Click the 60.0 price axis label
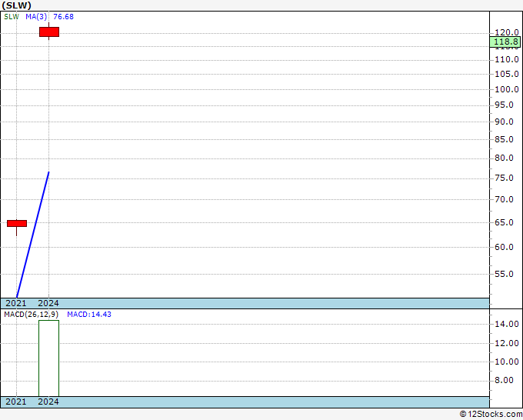523x420 pixels. point(504,247)
